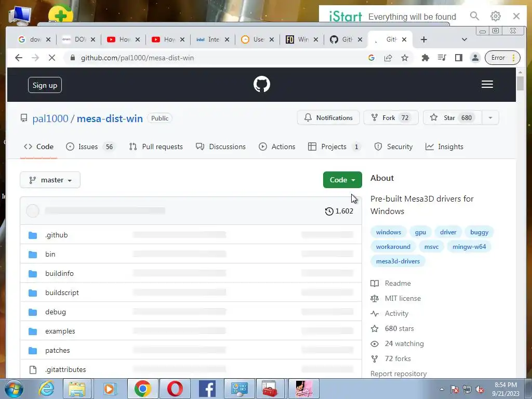
Task: Open the bin folder
Action: 50,254
